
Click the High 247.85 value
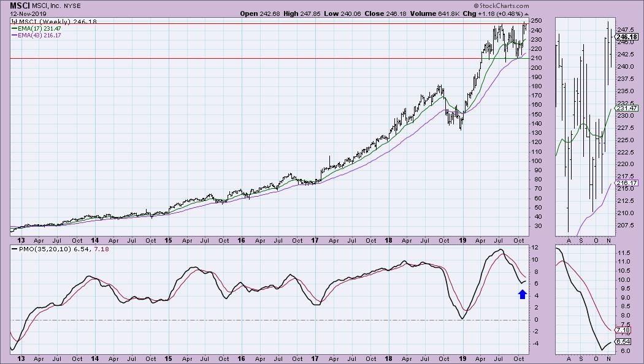pyautogui.click(x=302, y=13)
